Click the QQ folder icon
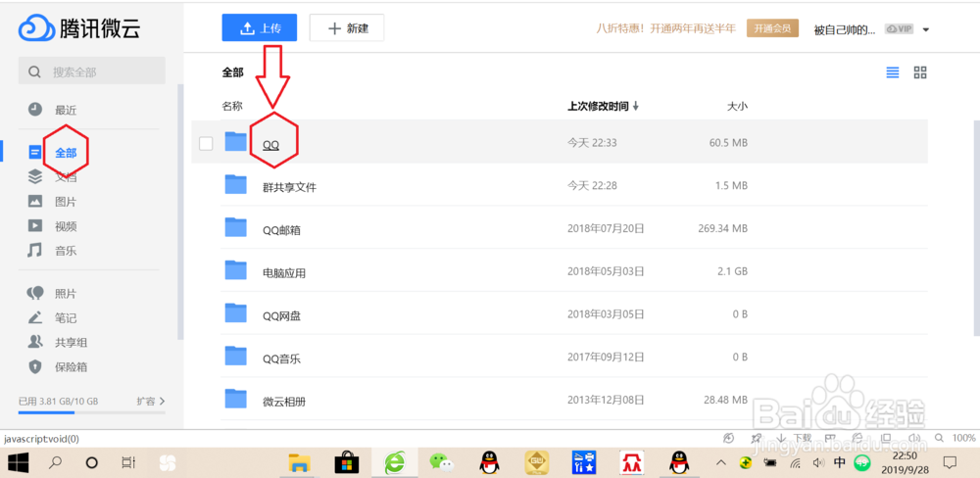 pos(235,141)
